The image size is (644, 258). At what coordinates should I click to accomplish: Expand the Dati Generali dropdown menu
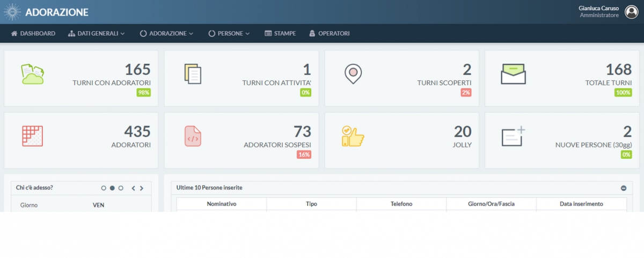coord(97,33)
